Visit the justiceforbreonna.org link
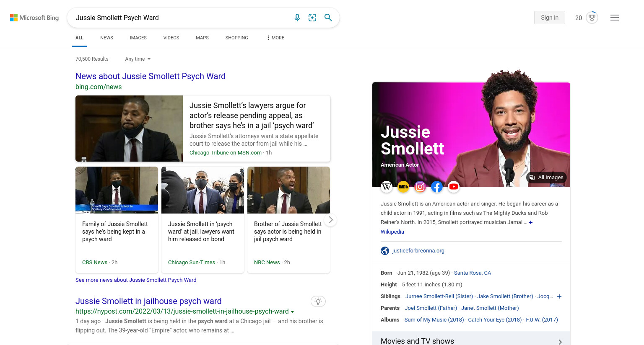 point(418,251)
